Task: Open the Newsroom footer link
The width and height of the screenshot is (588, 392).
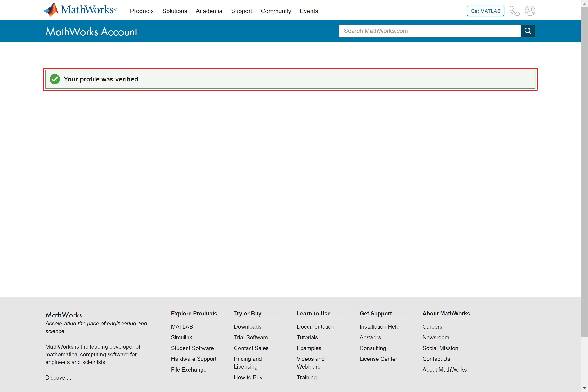Action: [x=435, y=337]
